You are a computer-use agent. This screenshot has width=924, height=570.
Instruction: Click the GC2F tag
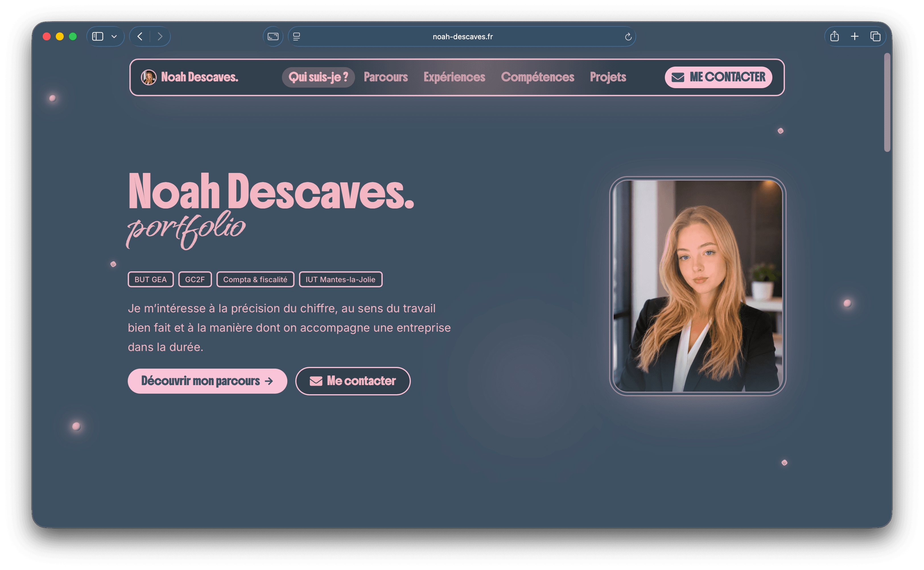(x=195, y=279)
